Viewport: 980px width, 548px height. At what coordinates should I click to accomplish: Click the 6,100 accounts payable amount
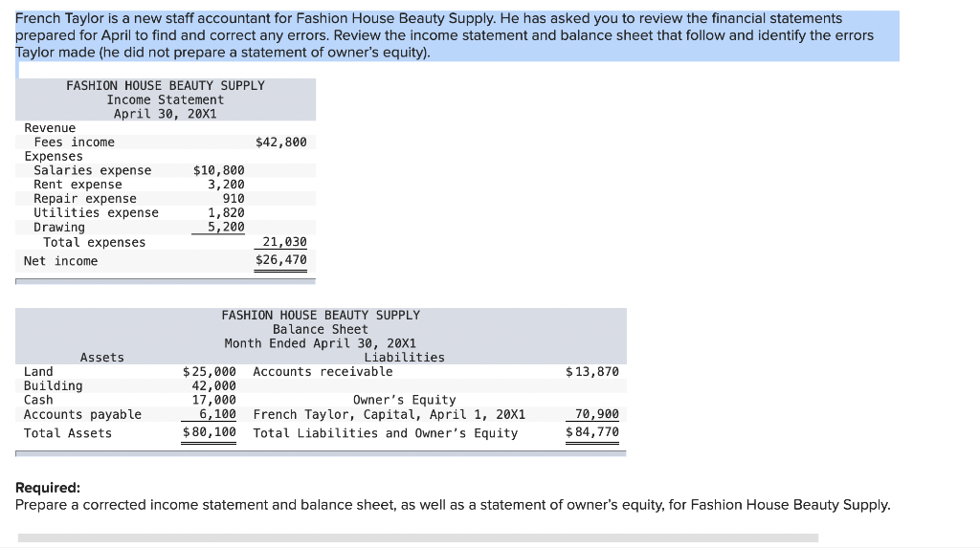tap(217, 414)
